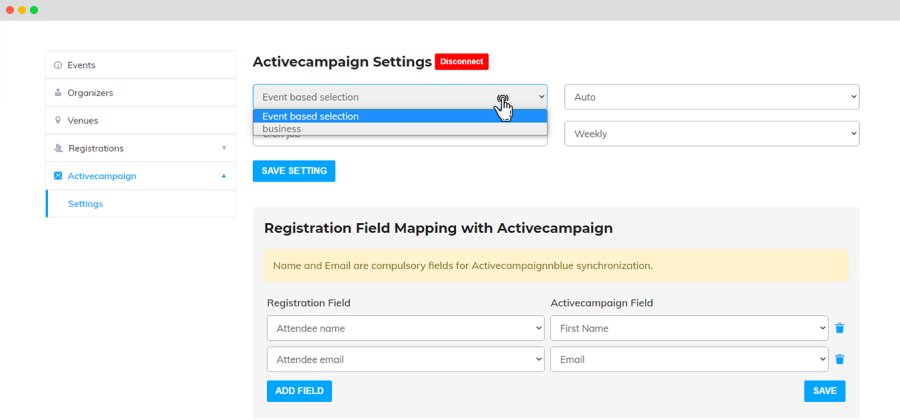Image resolution: width=900 pixels, height=420 pixels.
Task: Open Registrations in the sidebar
Action: tap(141, 148)
